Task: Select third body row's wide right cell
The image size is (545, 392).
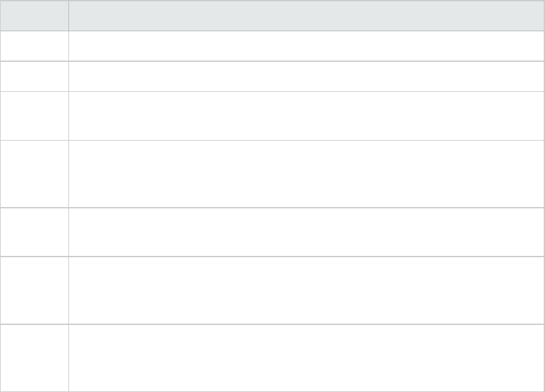Action: click(x=306, y=115)
